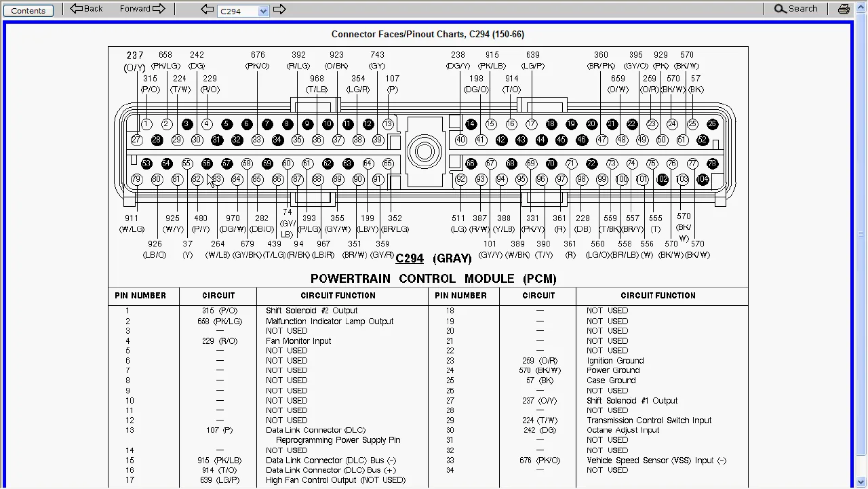Select circuit '315 (P/O)' table cell
The height and width of the screenshot is (489, 868).
pos(220,311)
